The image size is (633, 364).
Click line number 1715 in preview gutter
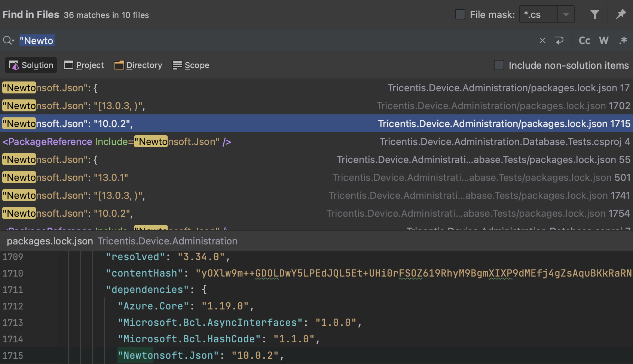pos(13,356)
